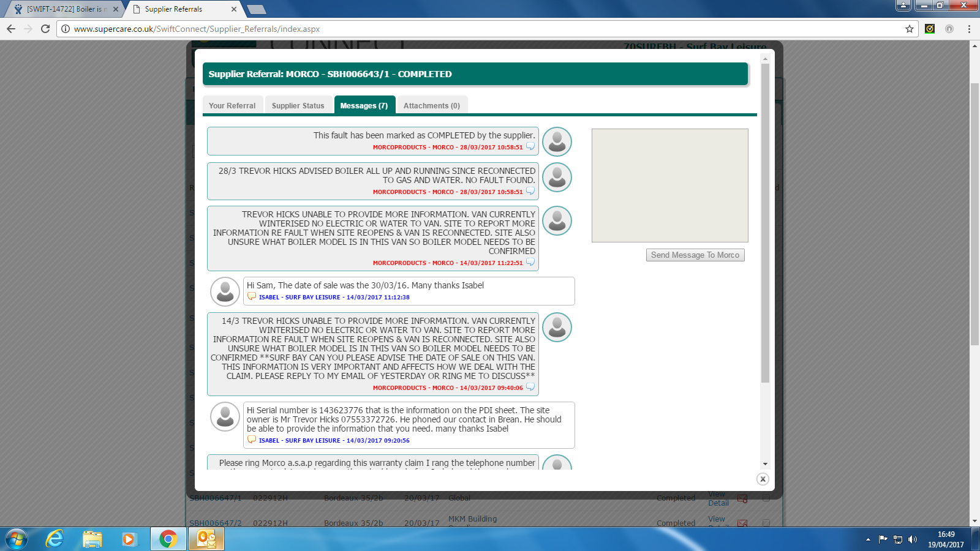Reload the Supplier Referrals page

pos(45,29)
